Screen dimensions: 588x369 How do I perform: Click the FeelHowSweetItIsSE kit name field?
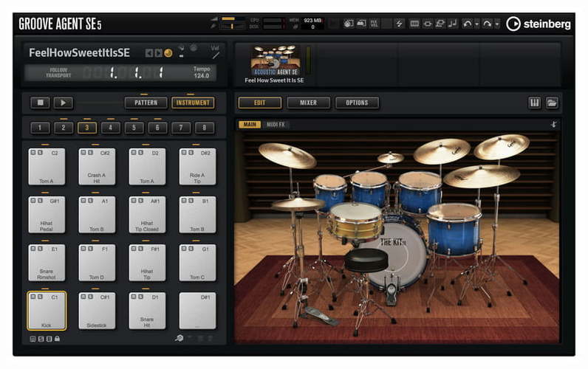pyautogui.click(x=80, y=53)
